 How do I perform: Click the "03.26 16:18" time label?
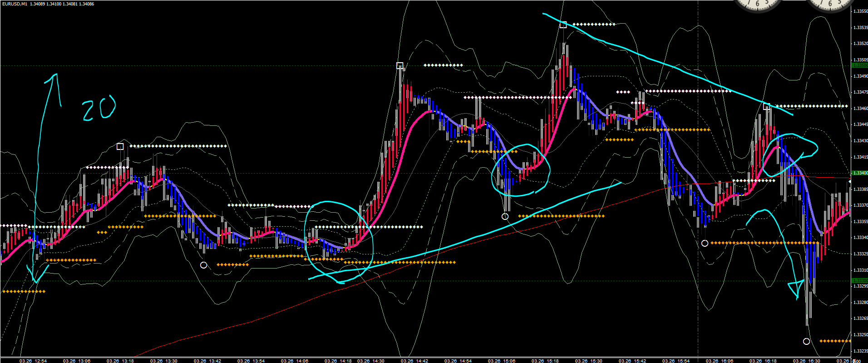763,361
